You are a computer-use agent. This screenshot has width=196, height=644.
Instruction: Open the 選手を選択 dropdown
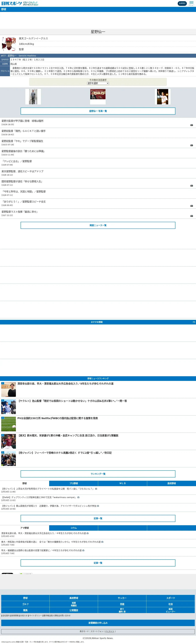point(98,83)
